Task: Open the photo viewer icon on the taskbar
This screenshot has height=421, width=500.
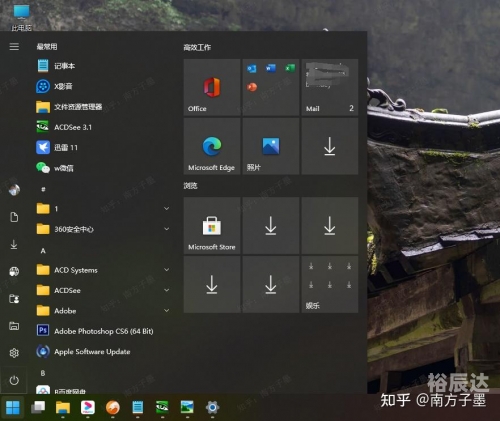Action: (x=187, y=407)
